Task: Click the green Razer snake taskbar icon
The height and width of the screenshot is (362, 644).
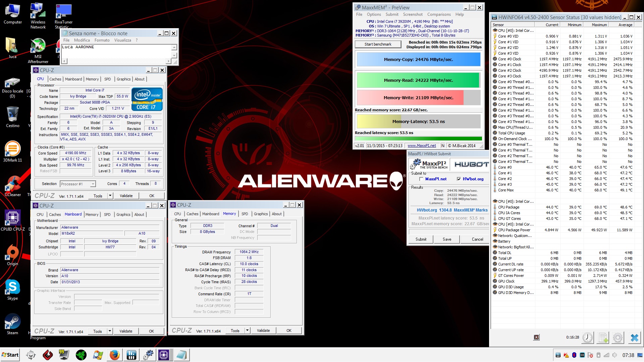Action: (x=81, y=355)
